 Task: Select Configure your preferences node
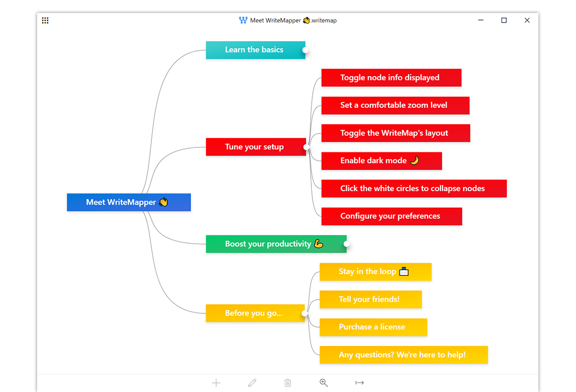click(392, 217)
